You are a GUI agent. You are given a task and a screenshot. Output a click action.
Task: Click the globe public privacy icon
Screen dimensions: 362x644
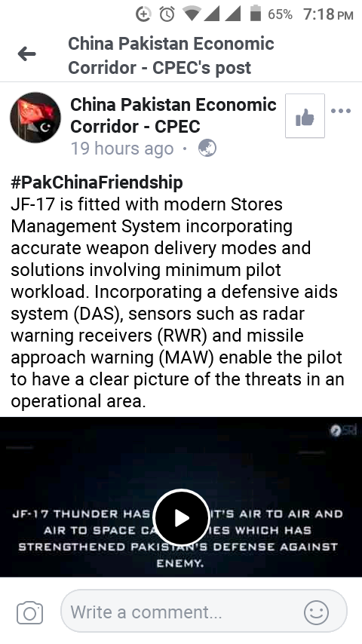pyautogui.click(x=207, y=149)
